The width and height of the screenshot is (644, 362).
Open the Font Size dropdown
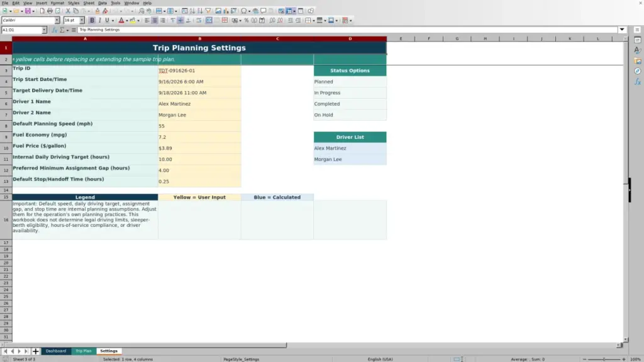coord(82,20)
